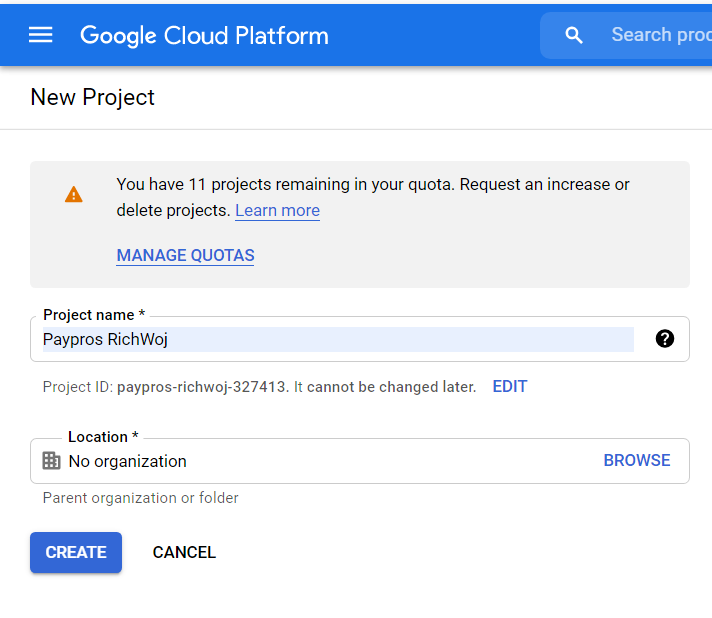Click the Parent organization or folder hint
The height and width of the screenshot is (618, 712).
140,498
